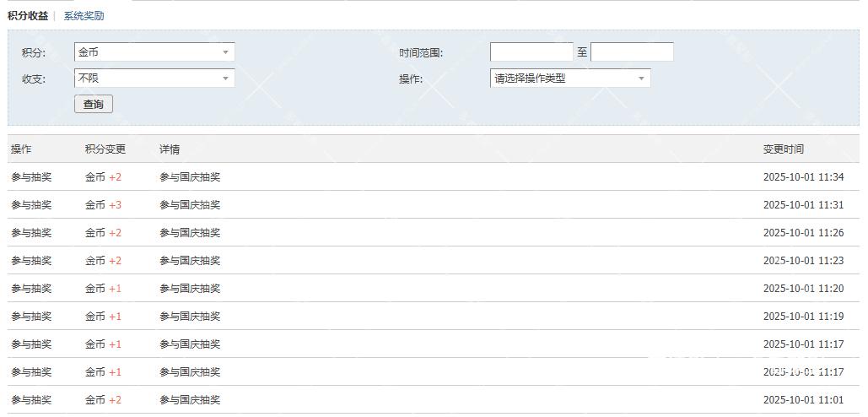Viewport: 868px width, 417px height.
Task: Click the start date input field
Action: 531,52
